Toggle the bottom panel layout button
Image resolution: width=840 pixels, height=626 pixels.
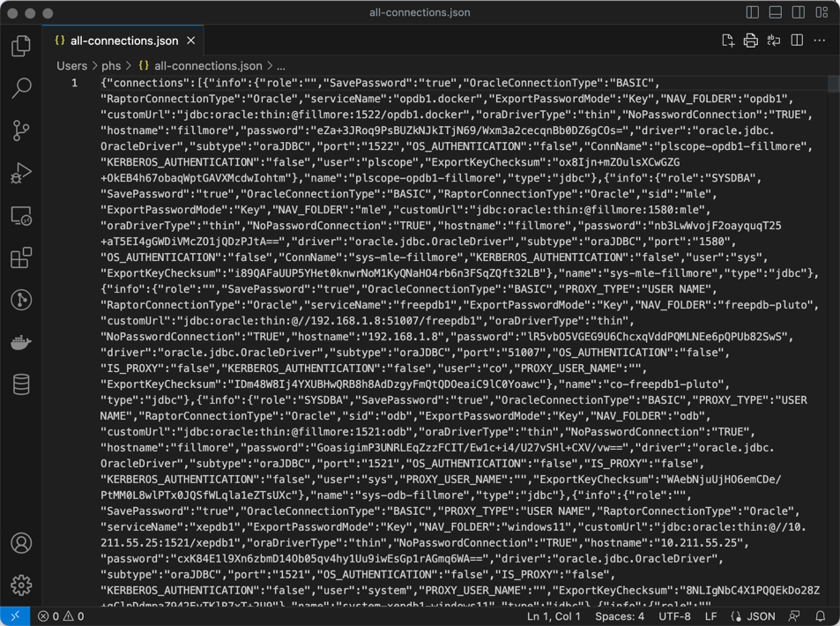(x=776, y=12)
